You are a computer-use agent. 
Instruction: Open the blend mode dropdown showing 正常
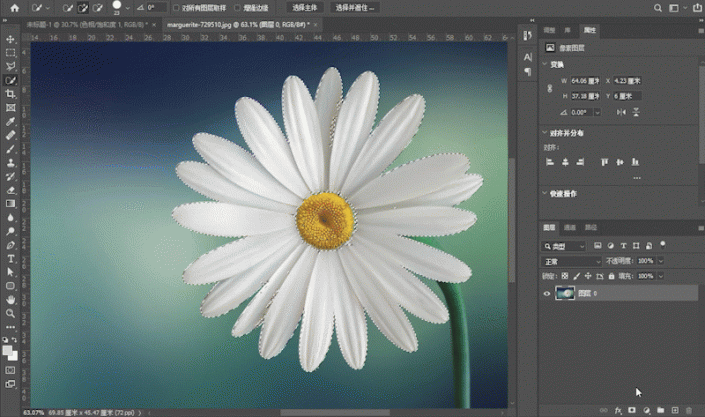pos(569,260)
